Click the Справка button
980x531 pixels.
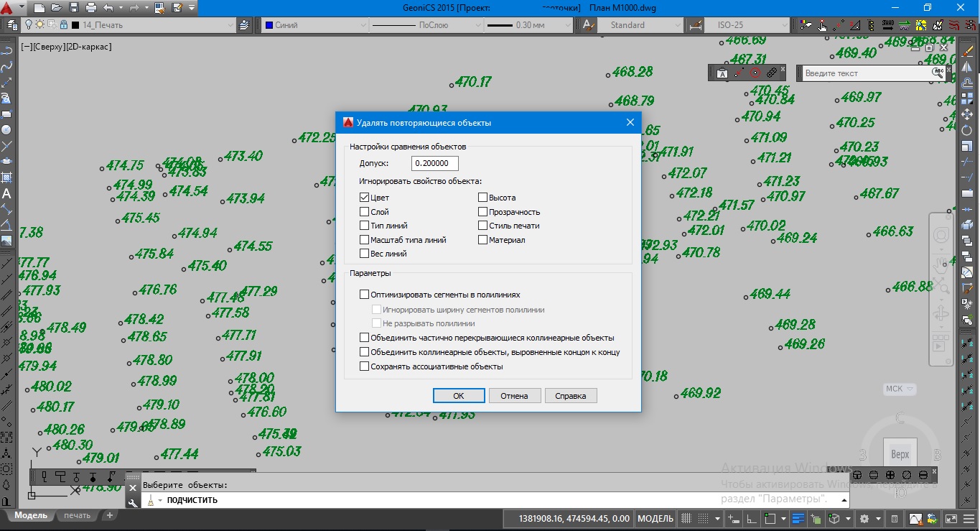coord(571,396)
